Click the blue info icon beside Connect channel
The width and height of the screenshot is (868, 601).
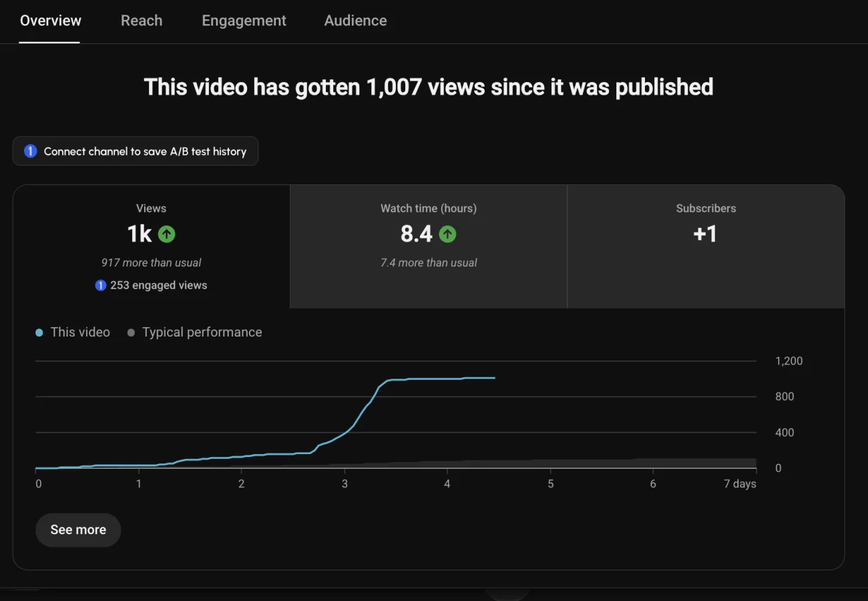[x=30, y=152]
